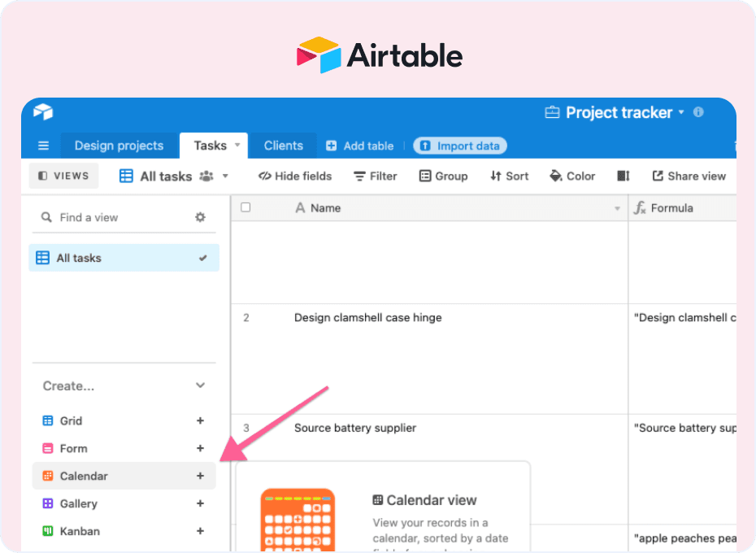Click the grid icon beside All tasks in toolbar

coord(126,176)
